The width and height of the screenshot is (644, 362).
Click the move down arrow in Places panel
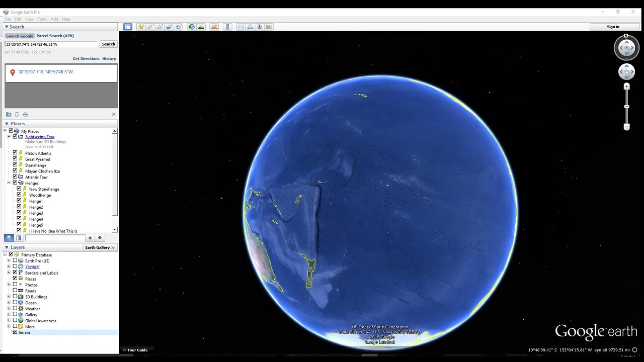click(x=100, y=238)
